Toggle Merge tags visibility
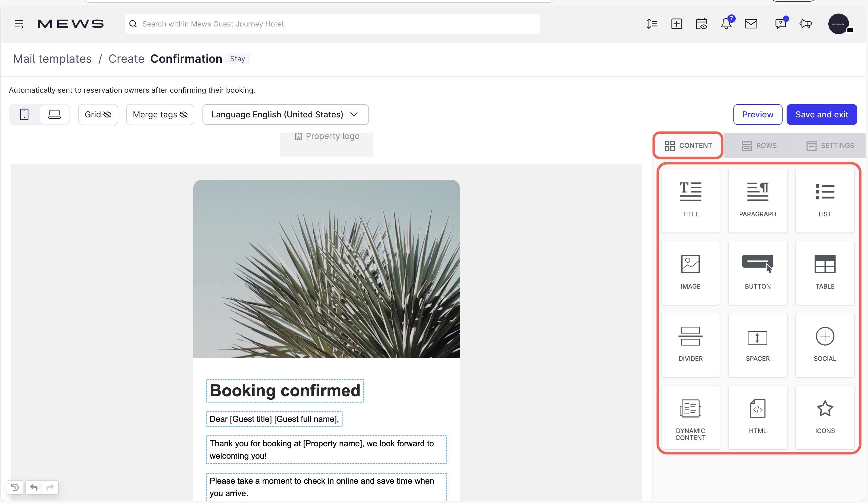The height and width of the screenshot is (503, 868). (160, 114)
